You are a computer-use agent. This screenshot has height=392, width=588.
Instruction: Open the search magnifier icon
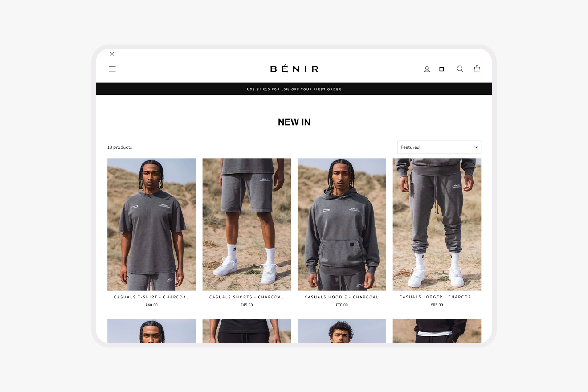pyautogui.click(x=460, y=69)
